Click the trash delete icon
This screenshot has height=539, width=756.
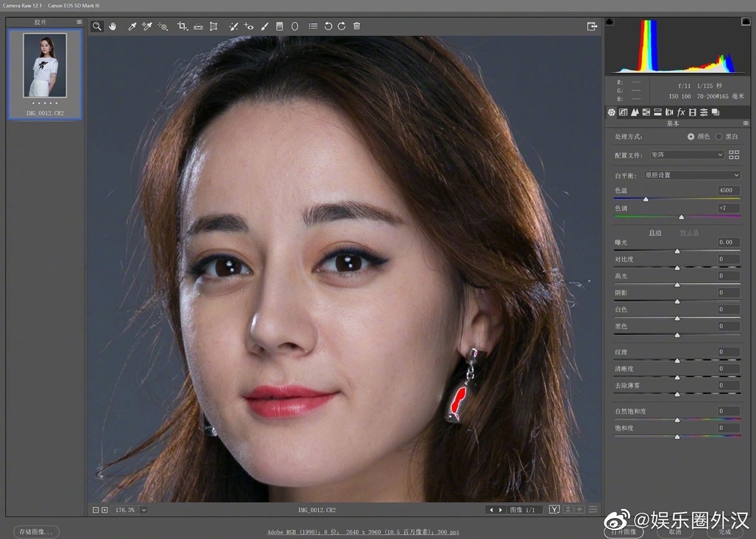(356, 26)
